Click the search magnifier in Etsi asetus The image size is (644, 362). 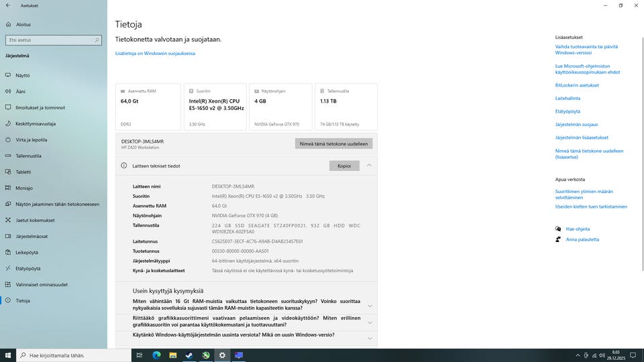tap(97, 40)
